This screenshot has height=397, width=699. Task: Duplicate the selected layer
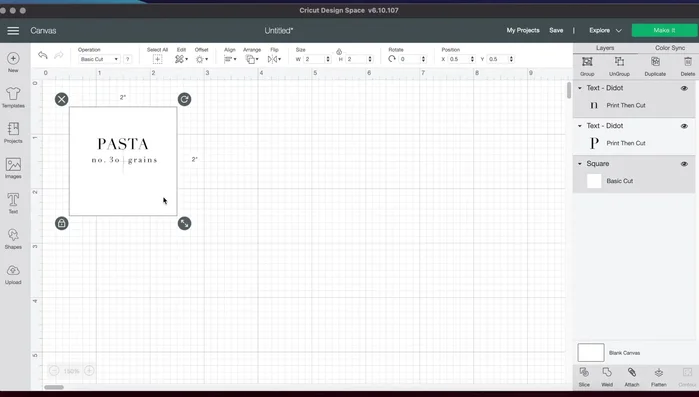(655, 66)
